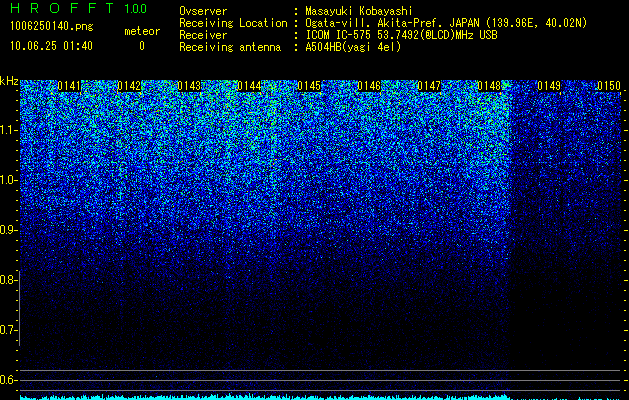Click the 0144 time marker
Viewport: 629px width, 400px height.
pyautogui.click(x=250, y=86)
